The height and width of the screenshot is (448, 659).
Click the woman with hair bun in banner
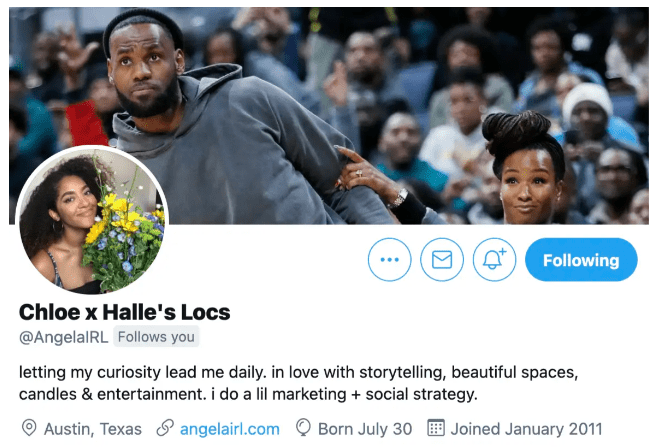point(523,168)
